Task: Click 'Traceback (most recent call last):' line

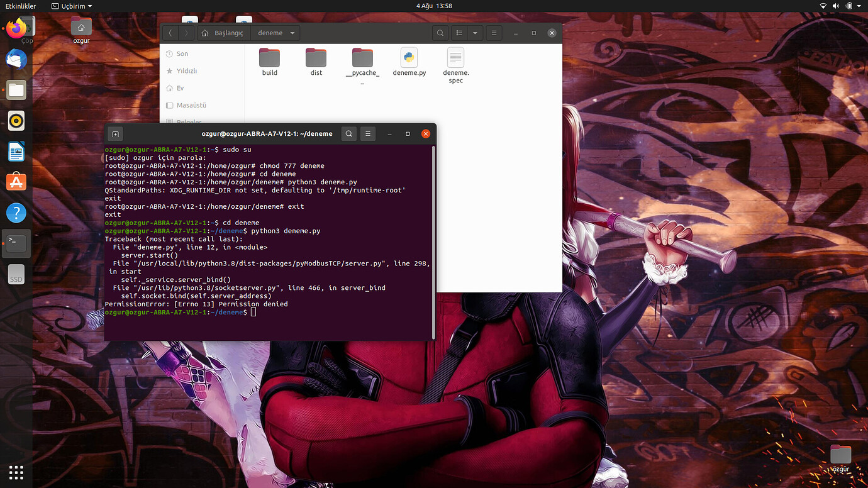Action: tap(174, 239)
